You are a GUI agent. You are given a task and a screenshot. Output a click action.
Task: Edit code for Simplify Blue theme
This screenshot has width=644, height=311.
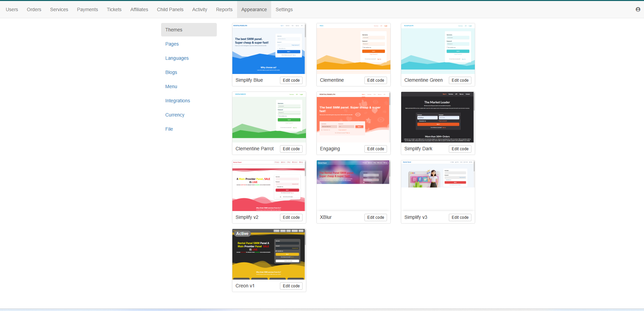click(291, 80)
